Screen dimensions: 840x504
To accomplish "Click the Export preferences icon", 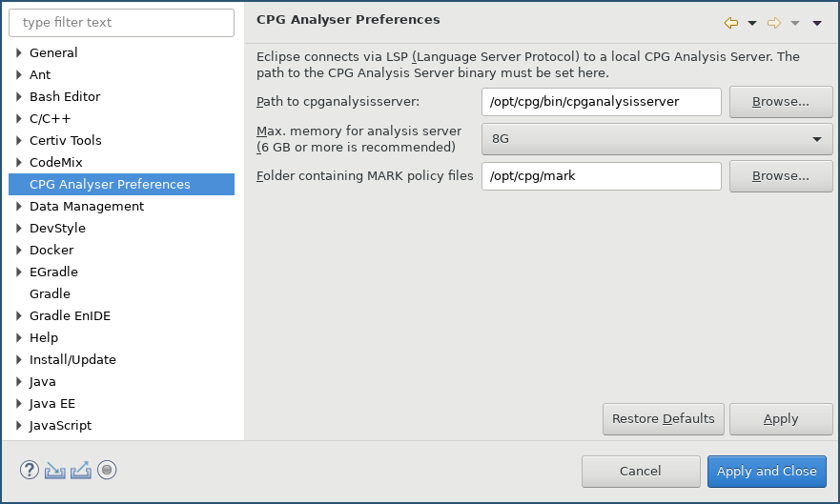I will 81,470.
